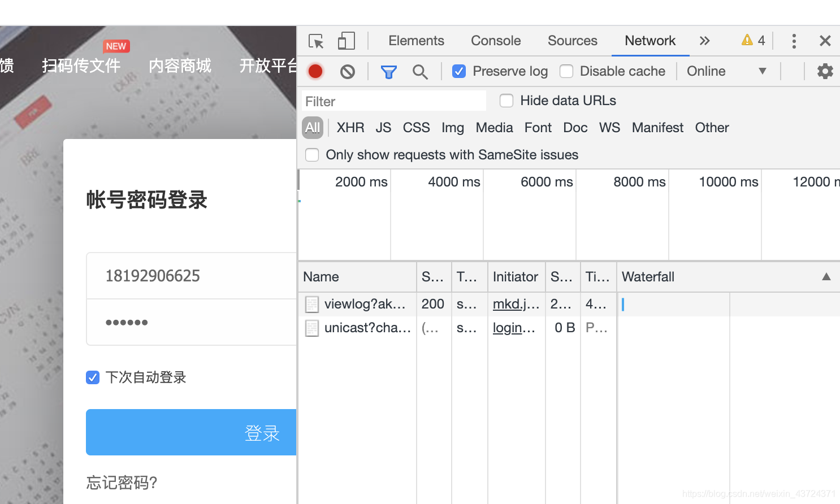Sort requests by the Name column header
Image resolution: width=840 pixels, height=504 pixels.
[x=357, y=277]
